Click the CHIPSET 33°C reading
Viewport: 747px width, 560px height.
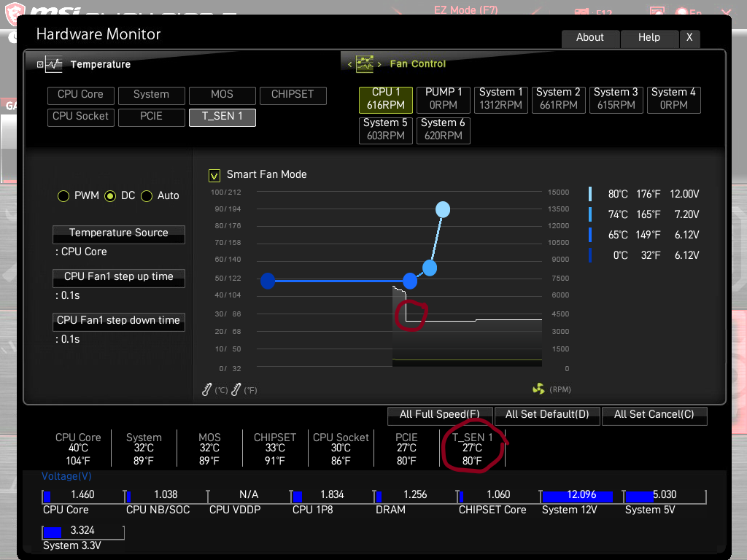275,448
